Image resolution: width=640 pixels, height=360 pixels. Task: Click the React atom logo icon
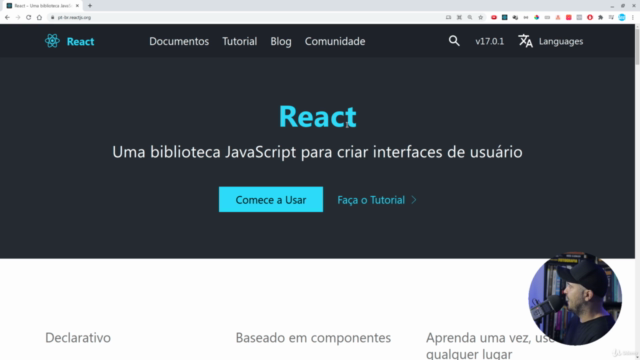pos(52,41)
